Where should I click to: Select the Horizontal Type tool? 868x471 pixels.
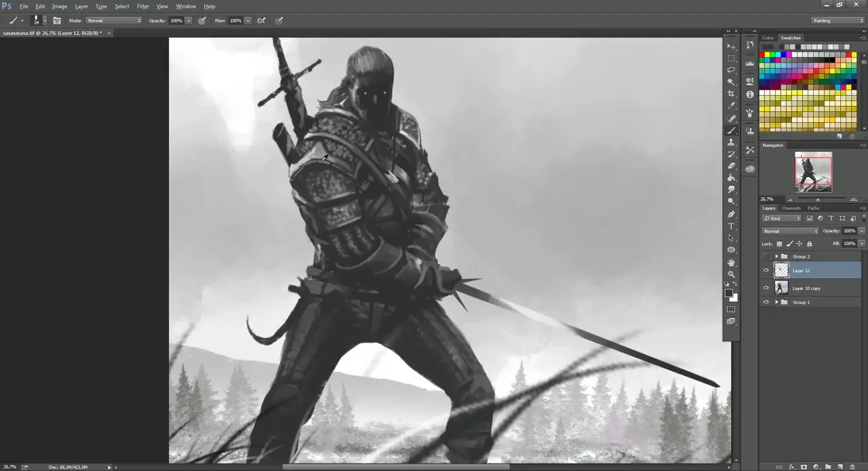[731, 226]
